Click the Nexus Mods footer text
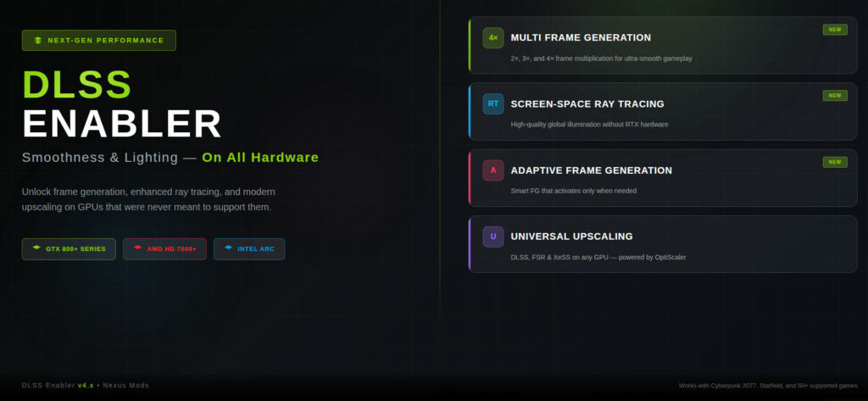868x401 pixels. point(125,386)
